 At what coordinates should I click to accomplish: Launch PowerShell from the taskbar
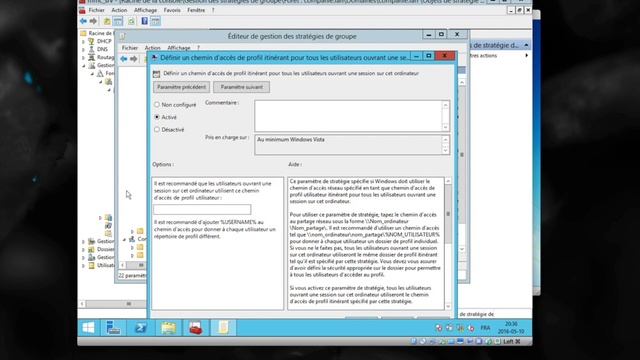140,327
